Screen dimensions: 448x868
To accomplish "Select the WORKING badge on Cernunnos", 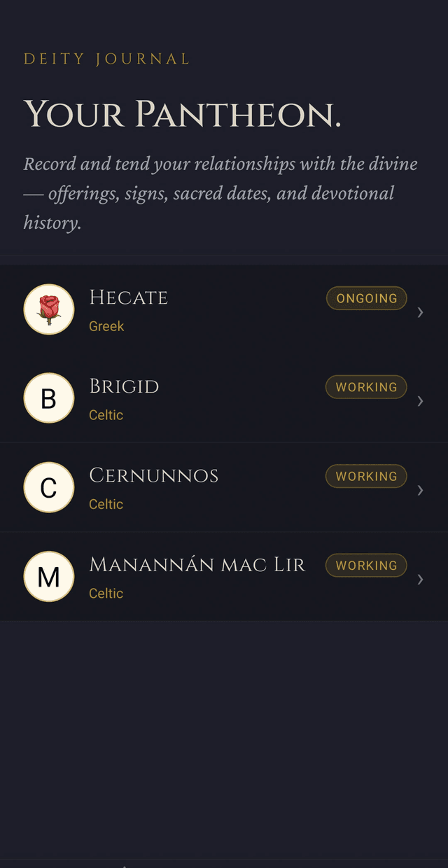I will (x=366, y=476).
